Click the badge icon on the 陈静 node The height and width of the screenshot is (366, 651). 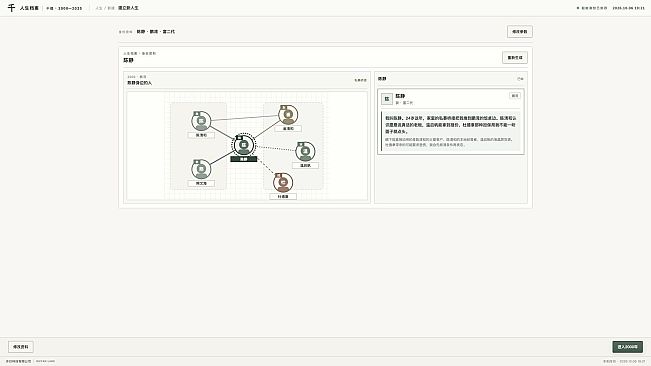click(239, 137)
